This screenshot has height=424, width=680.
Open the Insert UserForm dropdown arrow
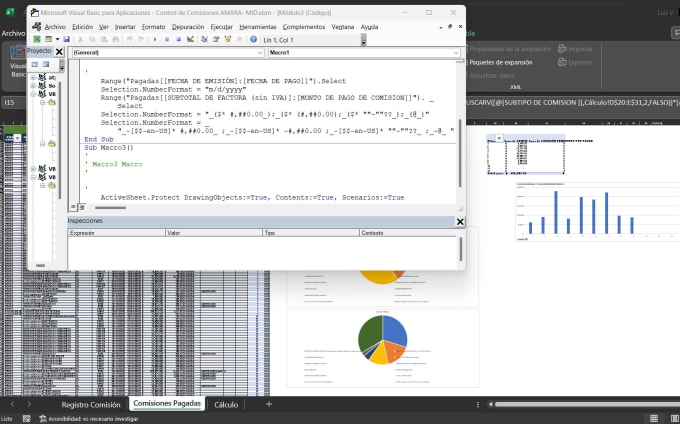click(57, 39)
